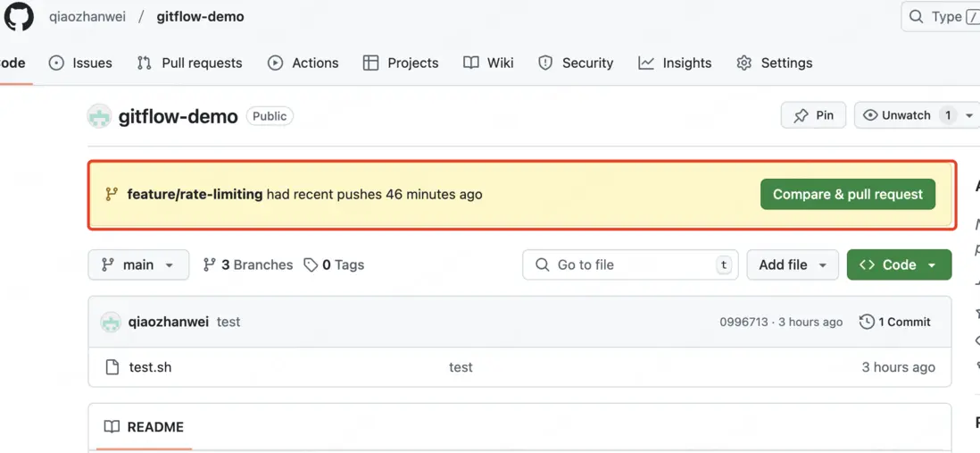The width and height of the screenshot is (980, 453).
Task: Click the tag icon beside 0 Tags
Action: coord(311,264)
